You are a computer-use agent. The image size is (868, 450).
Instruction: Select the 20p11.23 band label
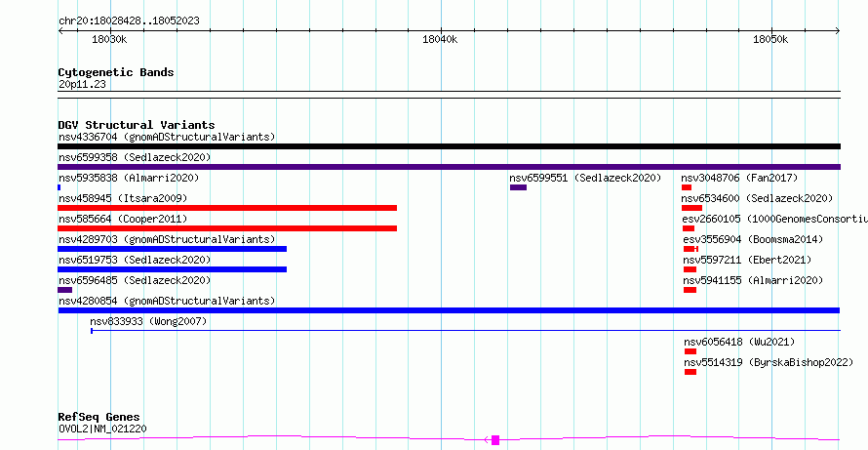pos(82,84)
